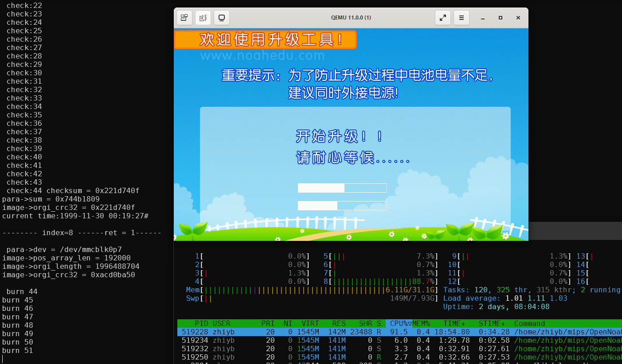Minimize the QEMU window
The image size is (622, 364).
(483, 18)
